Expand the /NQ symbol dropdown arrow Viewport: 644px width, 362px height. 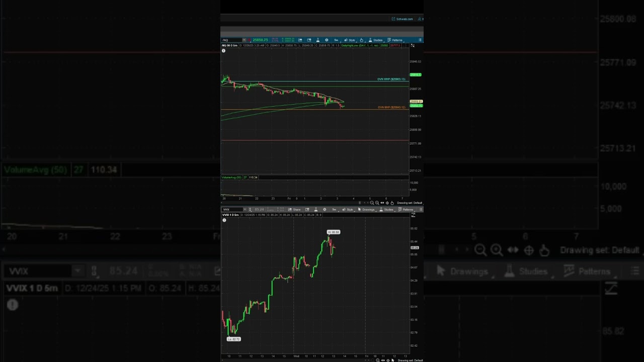[x=244, y=40]
